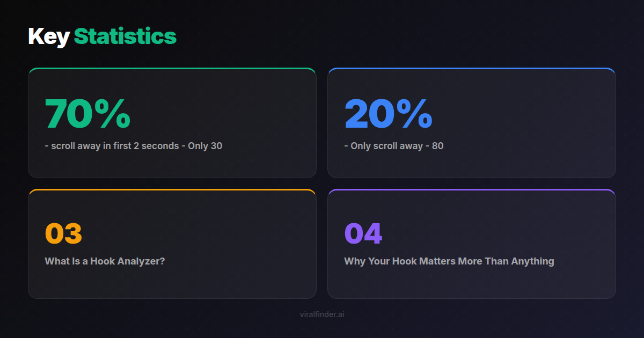Click the blue top border of the 20% card

click(471, 69)
